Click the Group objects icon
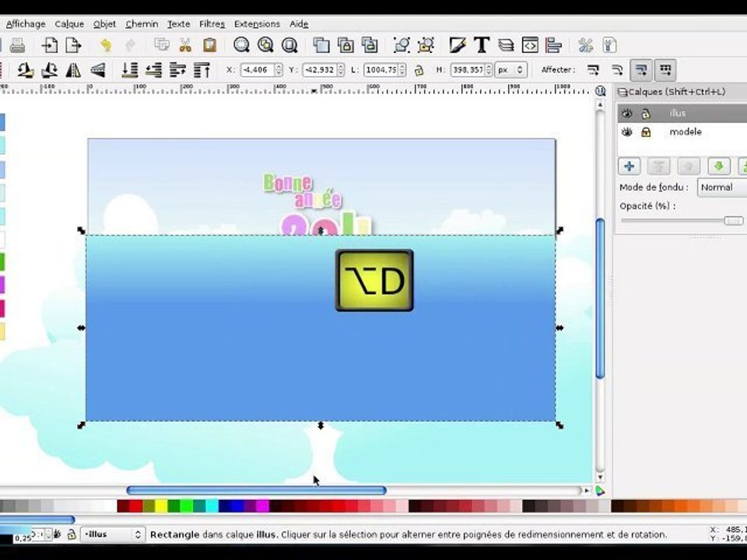 point(402,45)
